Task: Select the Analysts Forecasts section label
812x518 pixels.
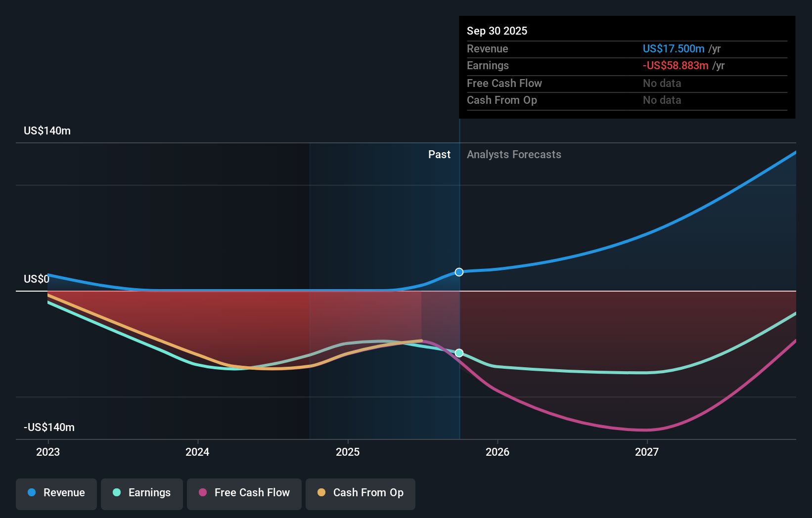Action: pos(514,154)
